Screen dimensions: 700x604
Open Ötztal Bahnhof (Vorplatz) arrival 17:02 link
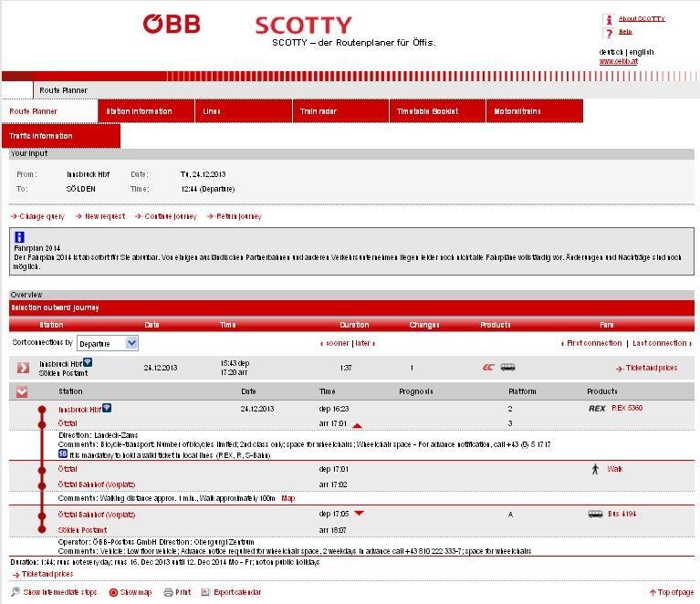pyautogui.click(x=97, y=484)
